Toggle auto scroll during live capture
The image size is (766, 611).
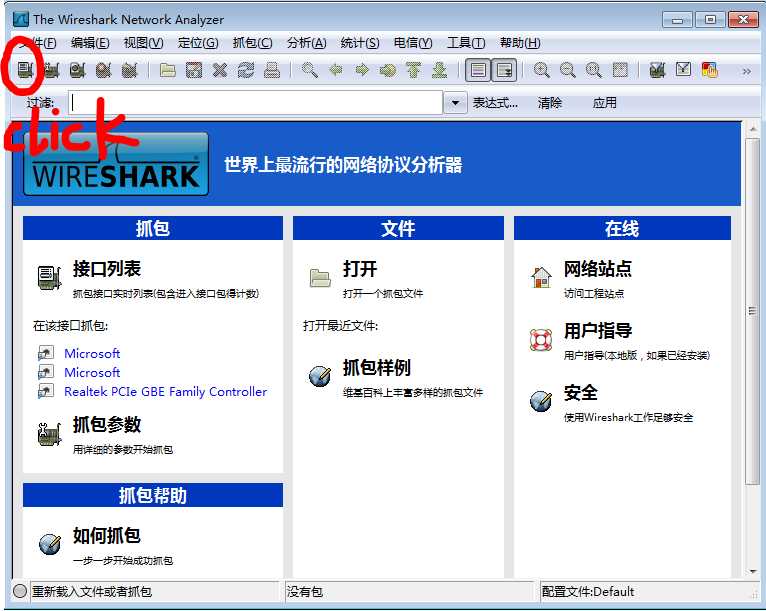click(504, 70)
